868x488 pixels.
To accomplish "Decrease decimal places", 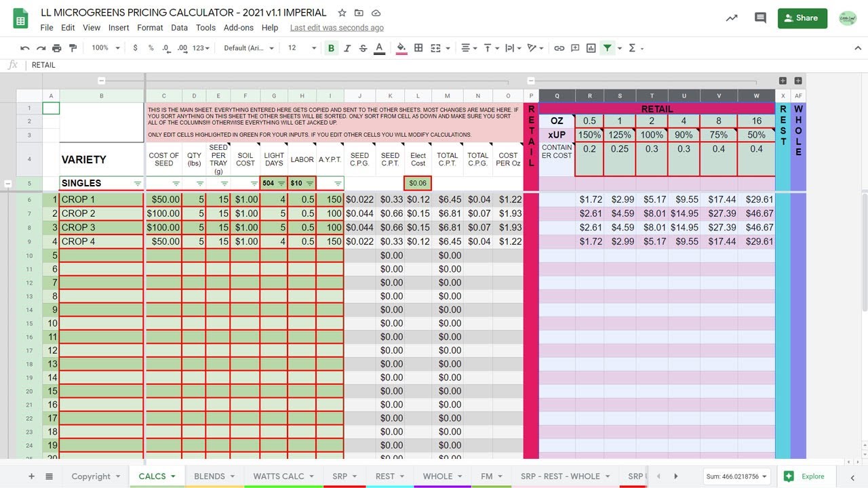I will click(166, 48).
